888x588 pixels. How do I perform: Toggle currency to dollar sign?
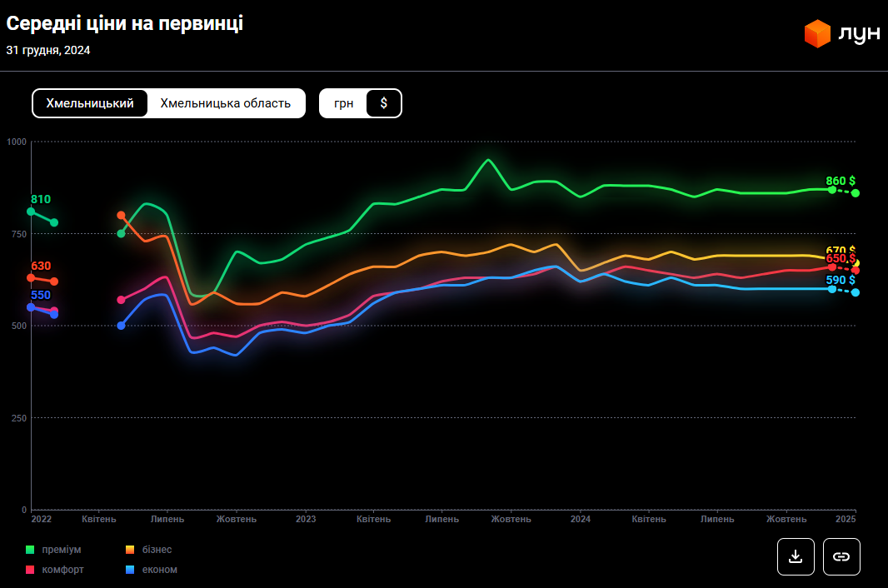[383, 103]
